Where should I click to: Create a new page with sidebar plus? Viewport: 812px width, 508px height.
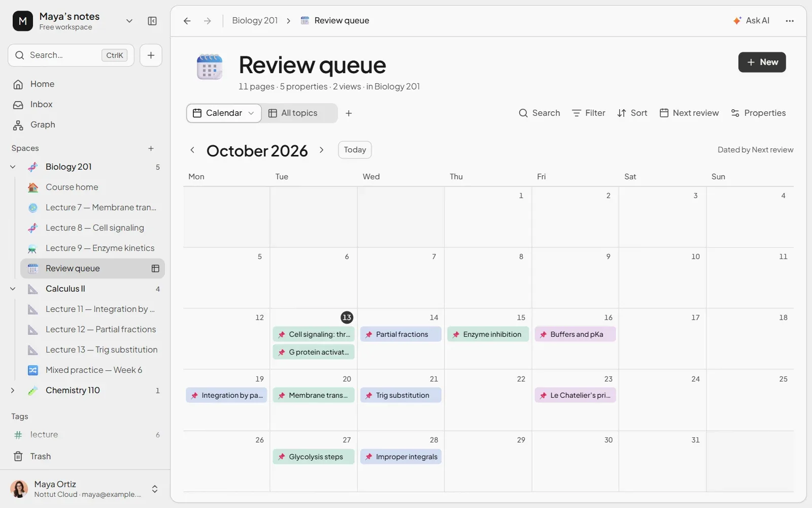click(x=151, y=55)
